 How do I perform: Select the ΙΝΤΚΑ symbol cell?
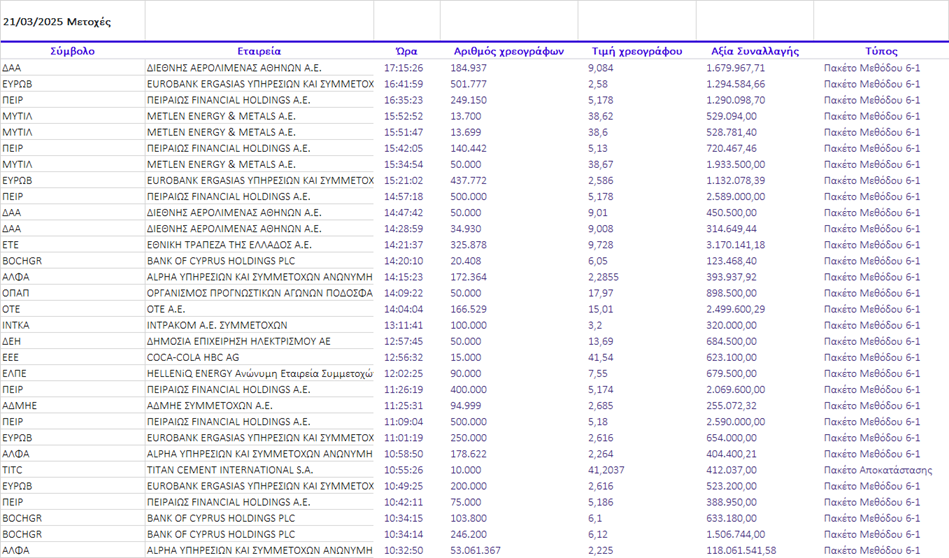(x=16, y=325)
